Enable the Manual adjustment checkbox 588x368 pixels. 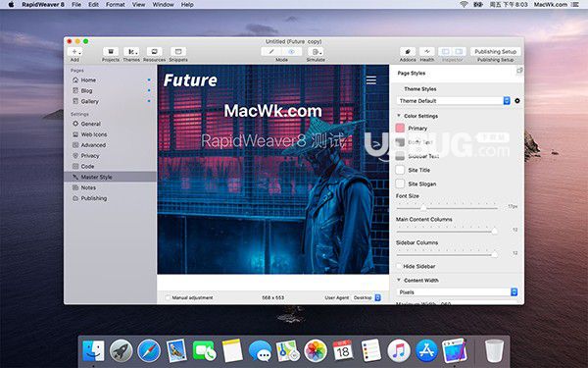[168, 297]
